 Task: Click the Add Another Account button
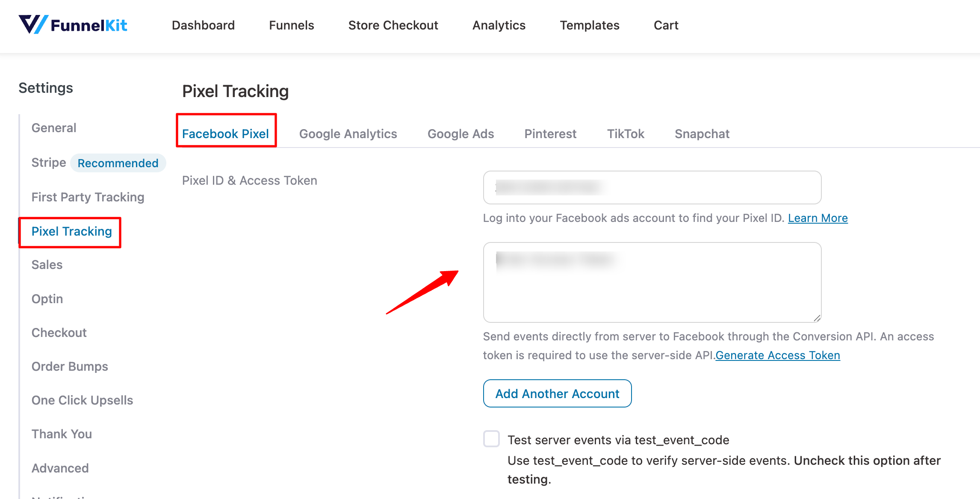(x=557, y=393)
